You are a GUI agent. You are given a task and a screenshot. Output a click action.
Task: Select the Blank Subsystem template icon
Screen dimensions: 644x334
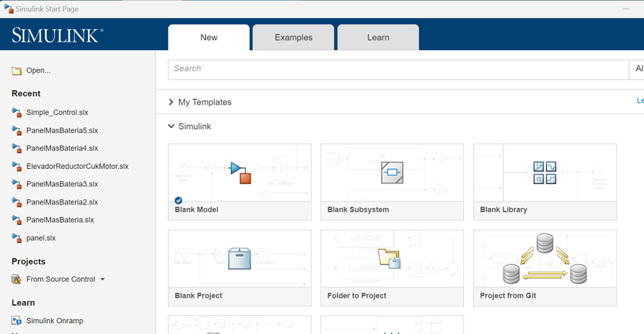click(x=392, y=172)
